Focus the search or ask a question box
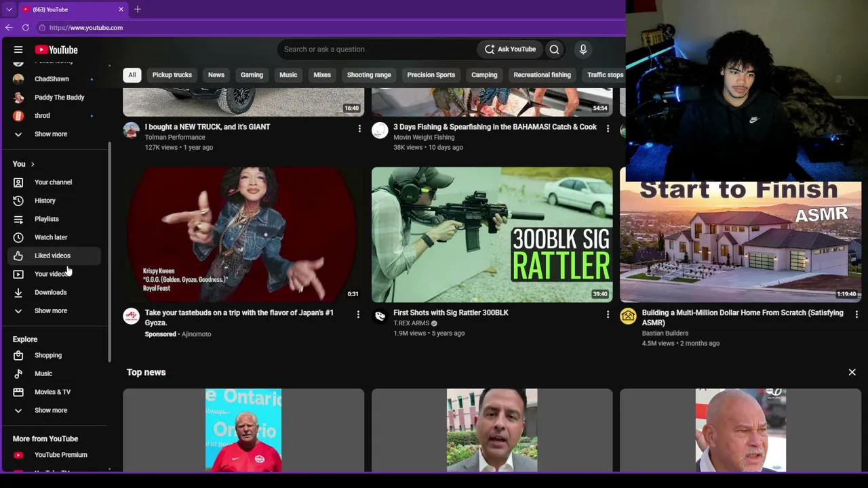Image resolution: width=868 pixels, height=488 pixels. 377,49
